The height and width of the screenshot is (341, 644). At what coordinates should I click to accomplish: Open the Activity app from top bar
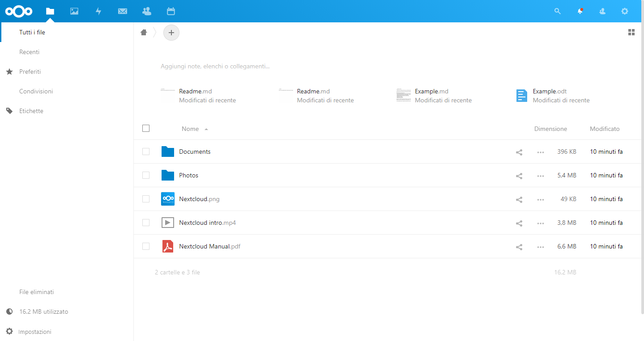coord(98,11)
